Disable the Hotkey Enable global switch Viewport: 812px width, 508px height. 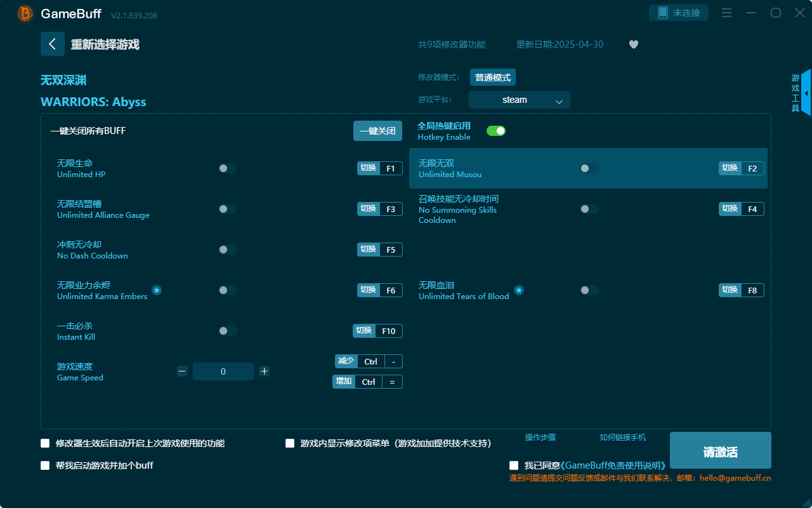pos(495,130)
